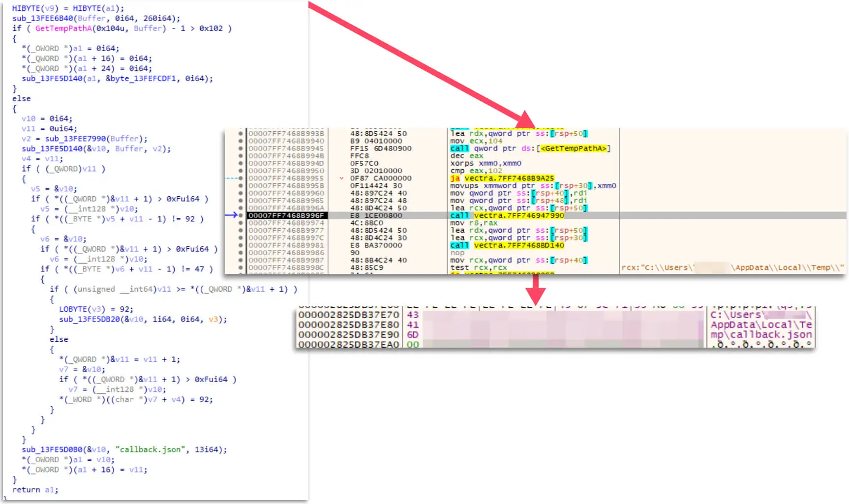This screenshot has width=849, height=504.
Task: Select the mov r8,rax instruction
Action: (x=474, y=223)
